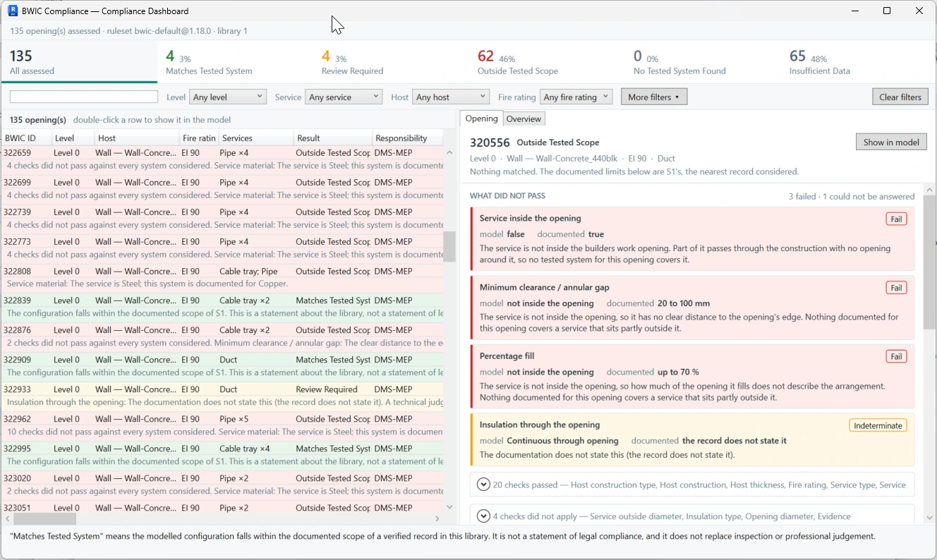The image size is (937, 560).
Task: Sort by BWIC ID column header
Action: 25,138
